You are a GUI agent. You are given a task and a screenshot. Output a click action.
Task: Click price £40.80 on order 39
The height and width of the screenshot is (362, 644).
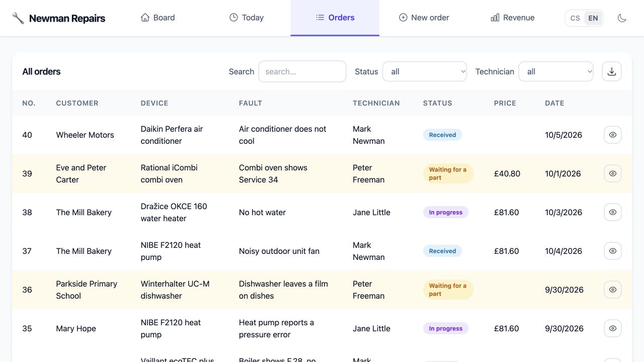(507, 173)
